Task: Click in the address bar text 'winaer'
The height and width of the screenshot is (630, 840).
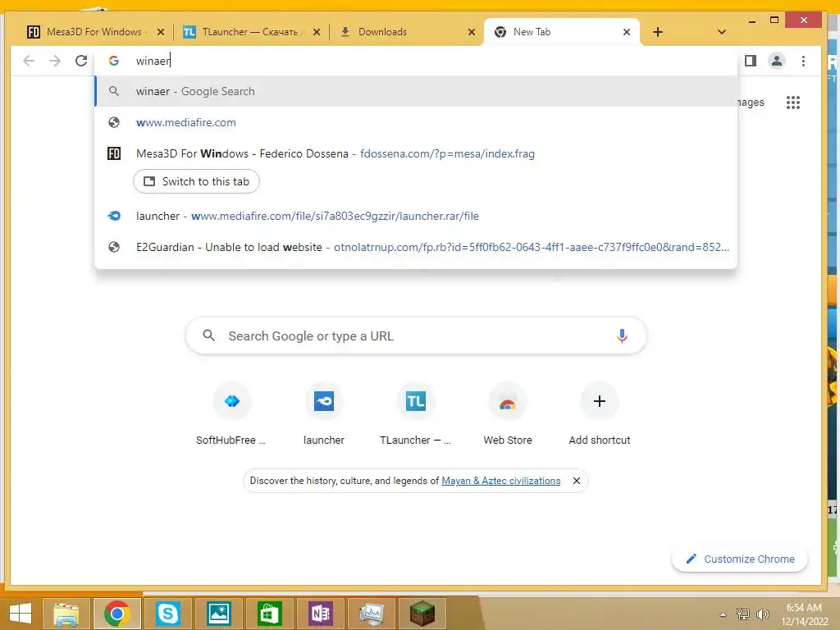Action: coord(153,61)
